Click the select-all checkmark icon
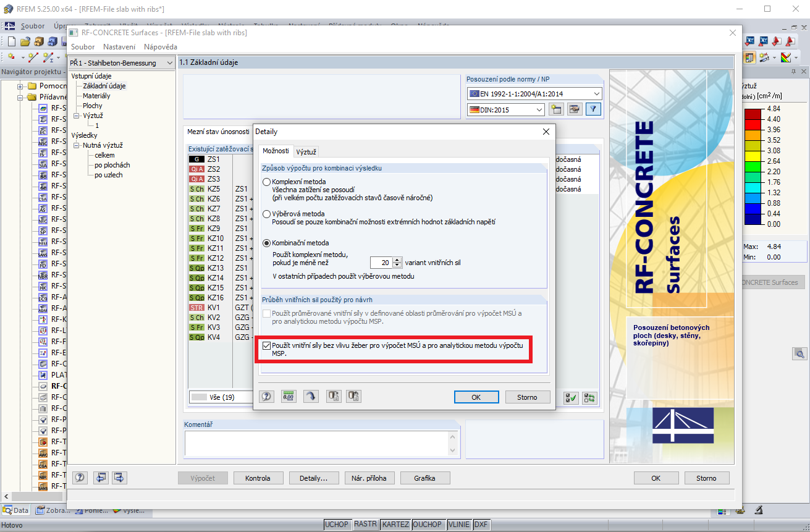 click(571, 398)
